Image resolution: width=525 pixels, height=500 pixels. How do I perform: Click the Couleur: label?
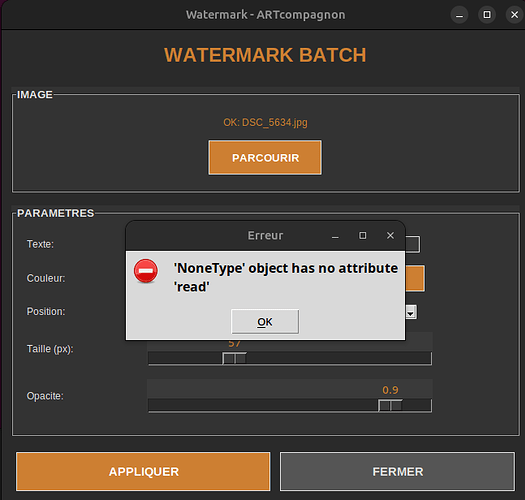click(x=46, y=278)
